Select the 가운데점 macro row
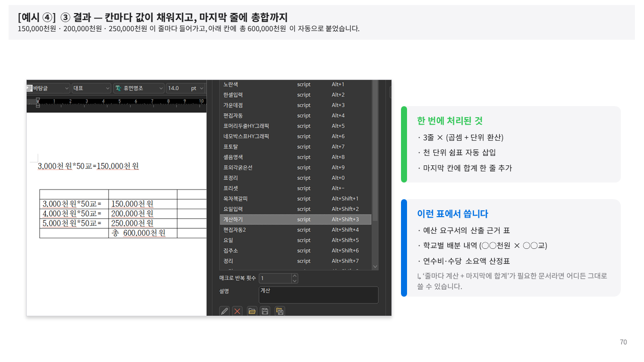Screen dimensions: 644x362 coord(295,105)
